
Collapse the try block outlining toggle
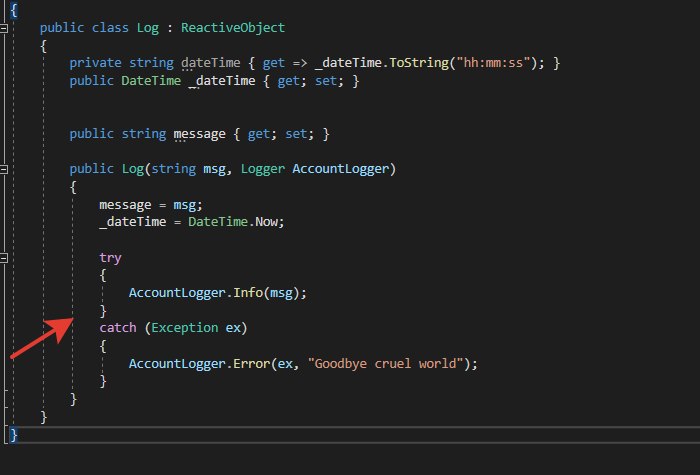point(4,258)
